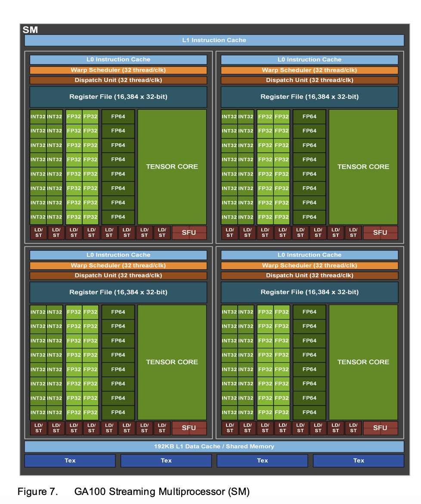Select Warp Scheduler in top-right partition
The height and width of the screenshot is (504, 421).
(310, 70)
